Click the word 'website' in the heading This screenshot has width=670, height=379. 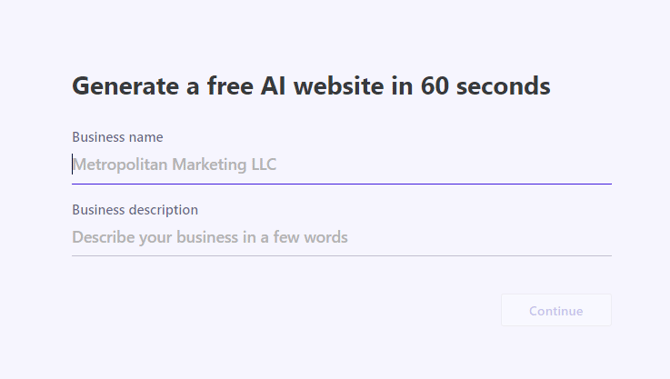(x=339, y=86)
